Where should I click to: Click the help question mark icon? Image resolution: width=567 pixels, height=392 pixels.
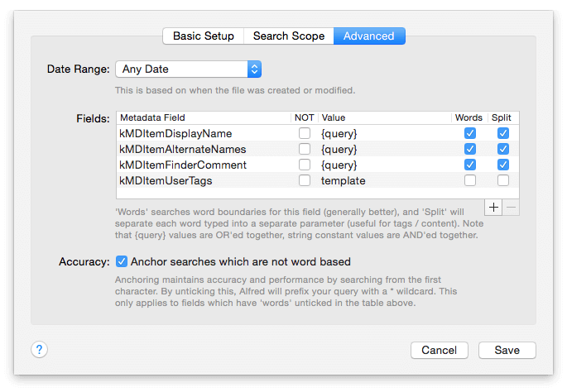(x=39, y=350)
